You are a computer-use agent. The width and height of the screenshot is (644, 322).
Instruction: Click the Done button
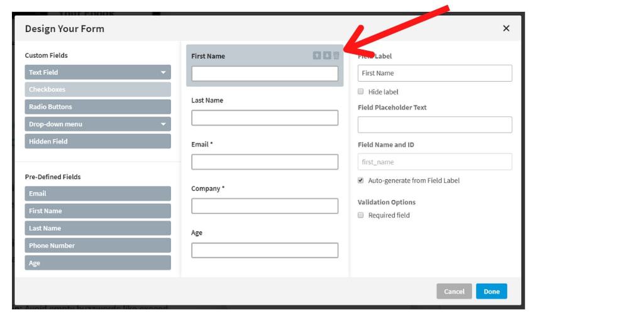coord(492,291)
